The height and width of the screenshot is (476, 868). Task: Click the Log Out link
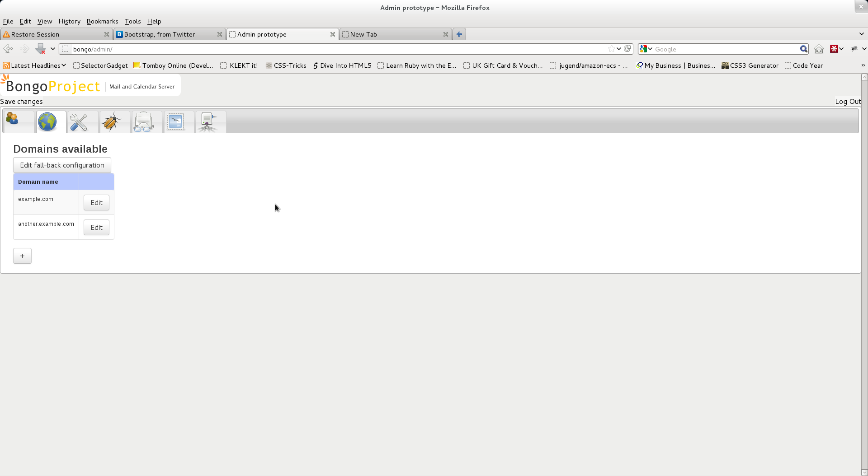(848, 102)
